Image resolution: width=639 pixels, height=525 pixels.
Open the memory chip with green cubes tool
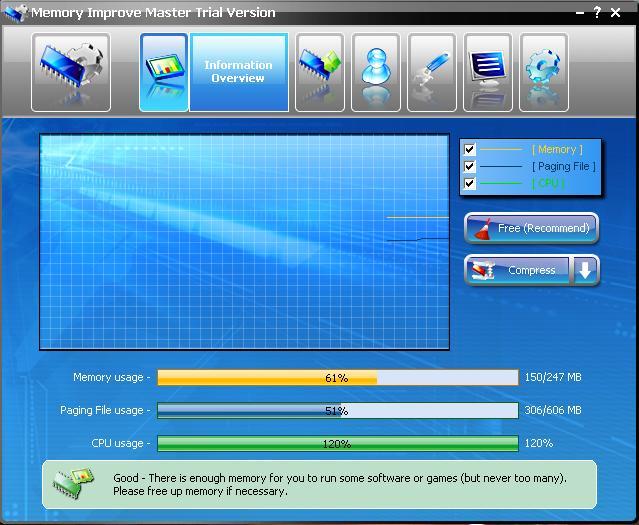point(320,73)
